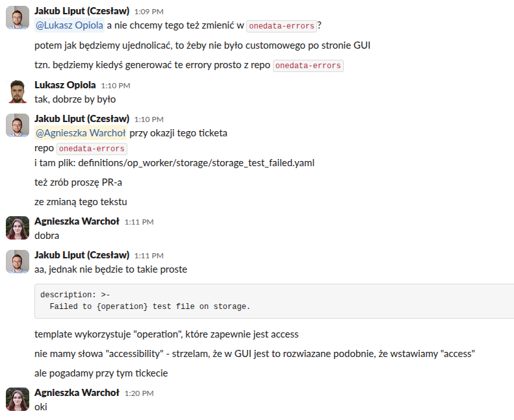Click Jakub's avatar beside the @Agnieszka Warchoł mention
Image resolution: width=514 pixels, height=420 pixels.
pyautogui.click(x=18, y=125)
